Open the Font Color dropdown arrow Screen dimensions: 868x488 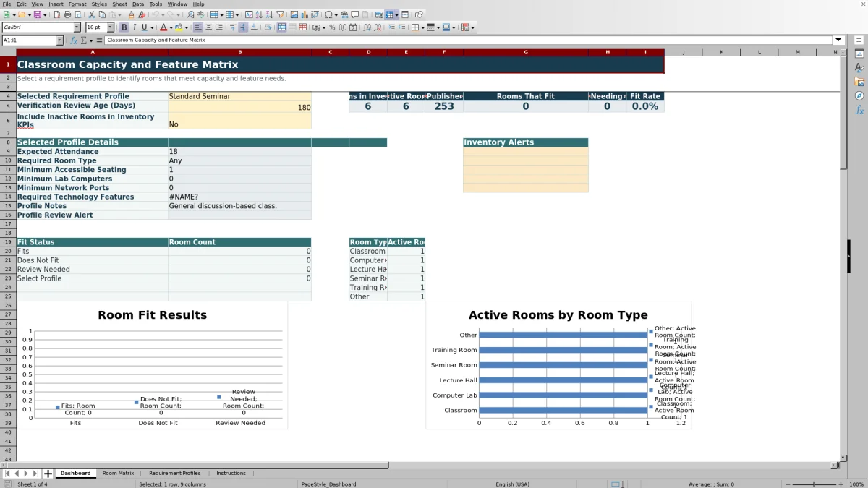[171, 28]
